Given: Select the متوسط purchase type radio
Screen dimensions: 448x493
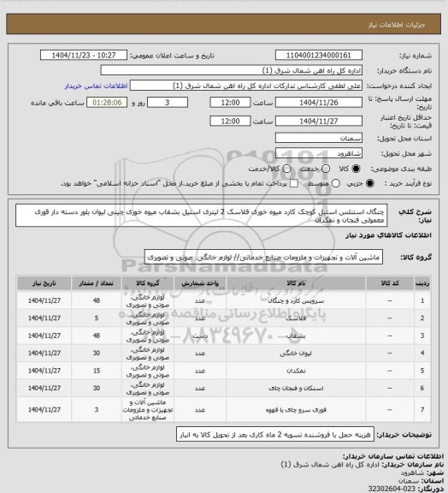Looking at the screenshot, I should click(336, 183).
